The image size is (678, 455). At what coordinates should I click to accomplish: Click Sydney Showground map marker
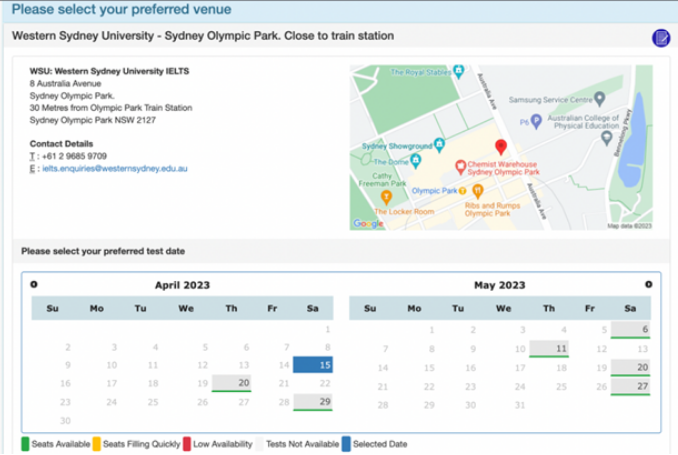440,145
